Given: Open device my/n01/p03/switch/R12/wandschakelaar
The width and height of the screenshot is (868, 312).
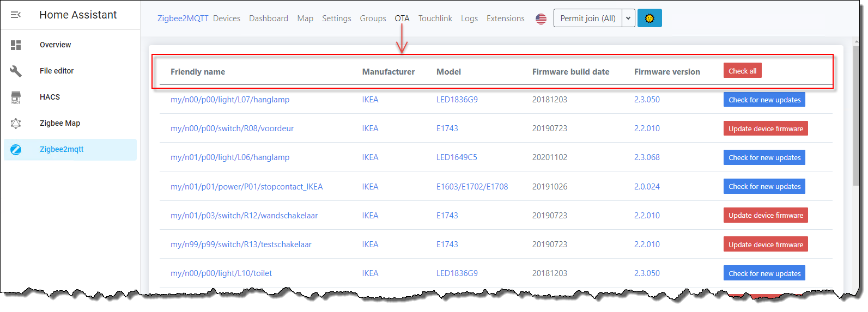Looking at the screenshot, I should (x=244, y=216).
